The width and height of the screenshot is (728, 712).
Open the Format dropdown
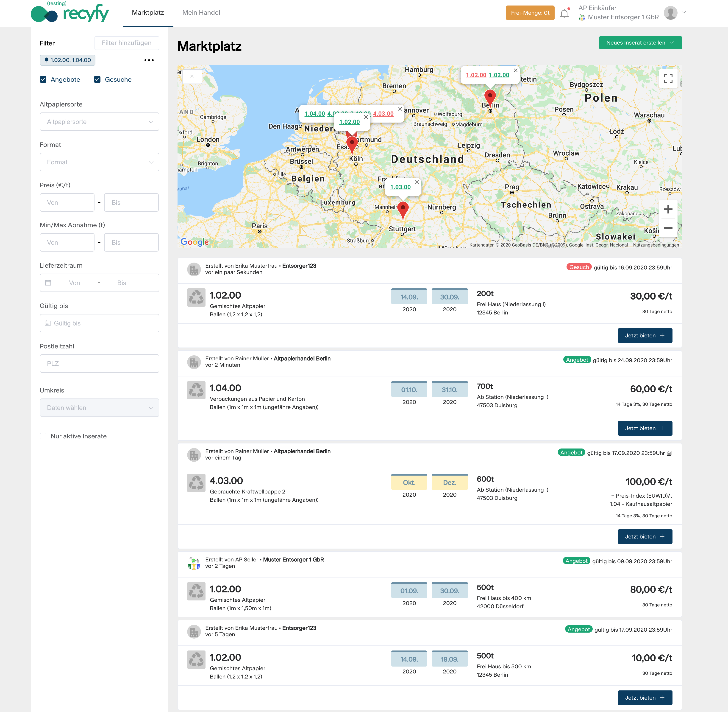[99, 162]
